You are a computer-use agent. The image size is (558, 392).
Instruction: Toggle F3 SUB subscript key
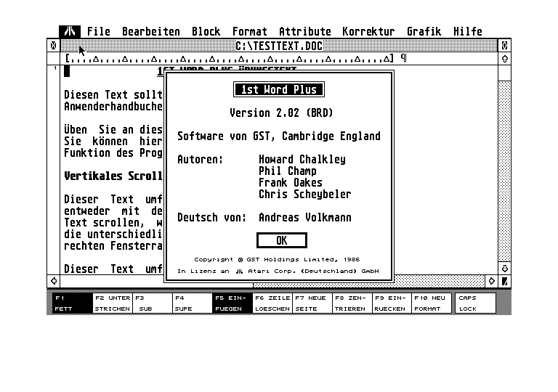pos(153,303)
